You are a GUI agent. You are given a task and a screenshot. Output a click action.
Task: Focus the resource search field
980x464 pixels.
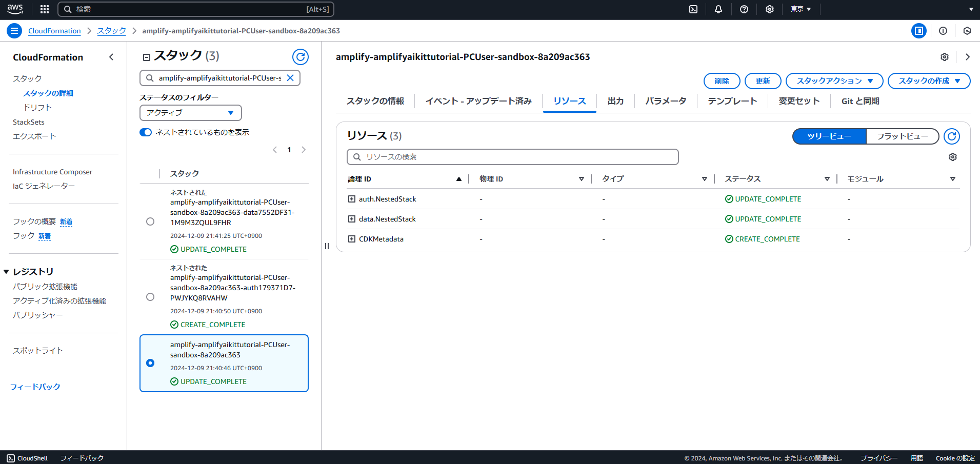pyautogui.click(x=513, y=157)
